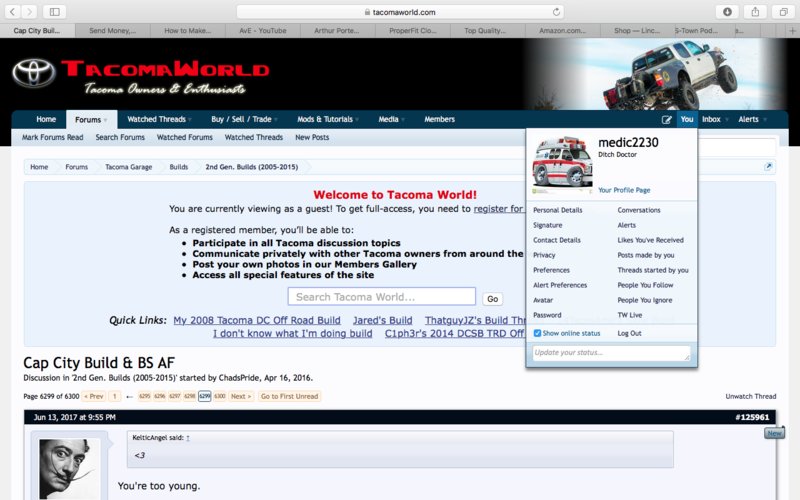The height and width of the screenshot is (500, 800).
Task: Open Posts made by you
Action: [x=646, y=255]
